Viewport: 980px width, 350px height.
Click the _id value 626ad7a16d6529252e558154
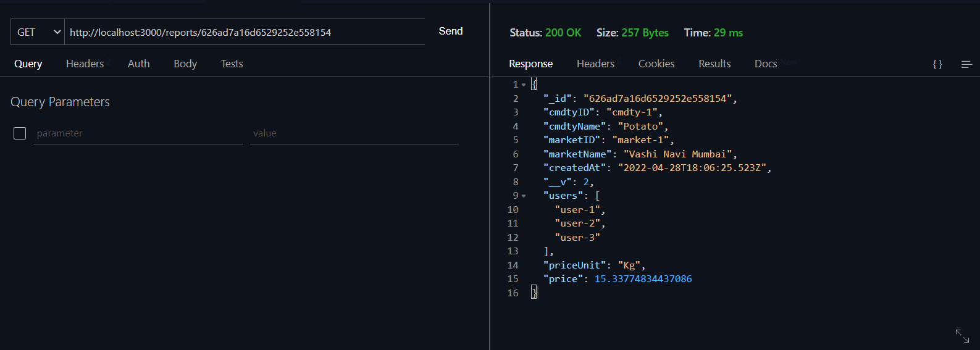tap(658, 99)
